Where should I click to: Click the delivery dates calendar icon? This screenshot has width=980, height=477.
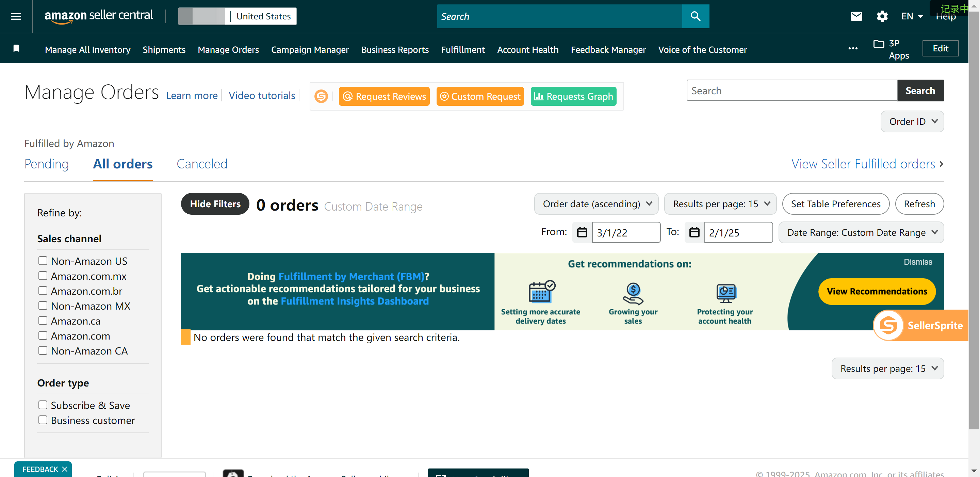542,292
